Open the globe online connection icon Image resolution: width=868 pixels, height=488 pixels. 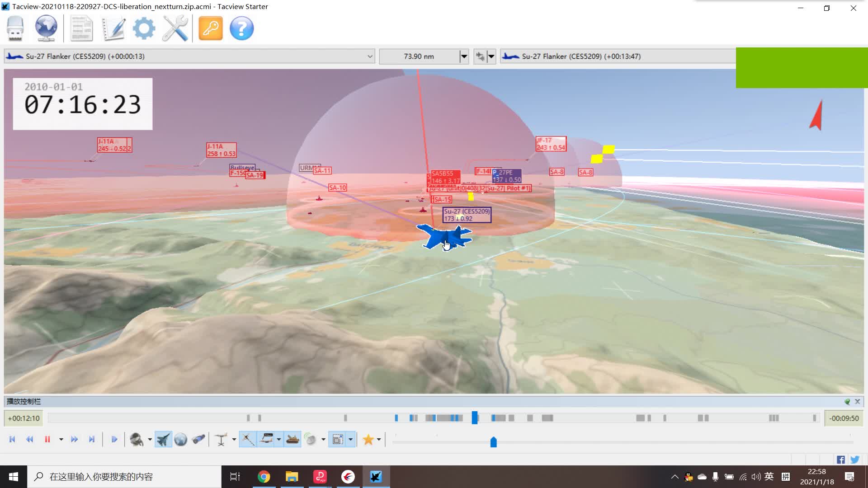coord(46,28)
